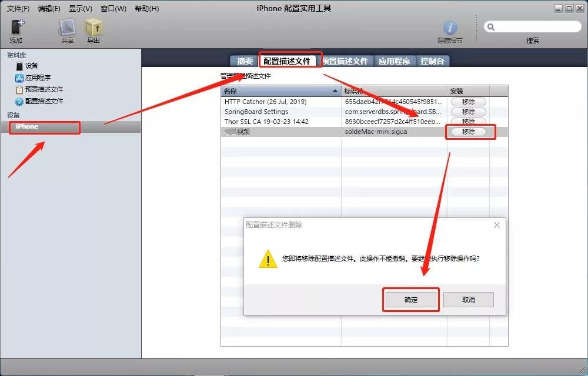Viewport: 588px width, 376px height.
Task: Open the 窗口(W) menu
Action: [x=113, y=9]
